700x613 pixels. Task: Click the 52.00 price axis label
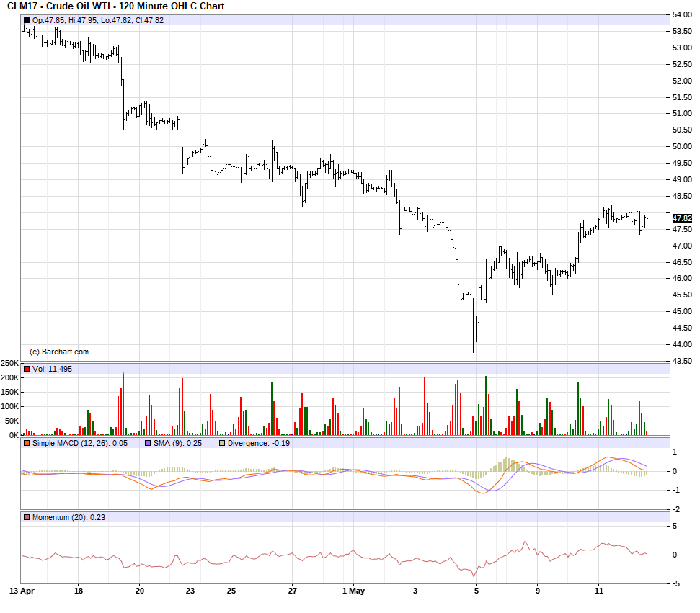(x=682, y=81)
